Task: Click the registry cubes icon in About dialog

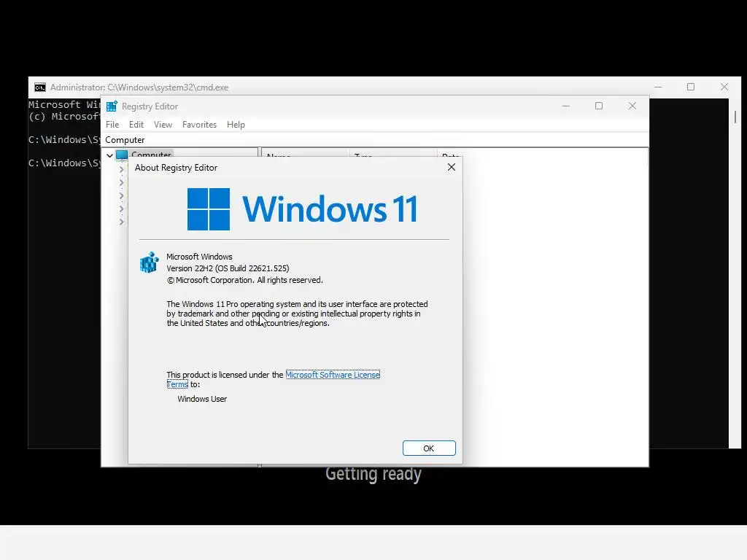Action: click(x=149, y=262)
